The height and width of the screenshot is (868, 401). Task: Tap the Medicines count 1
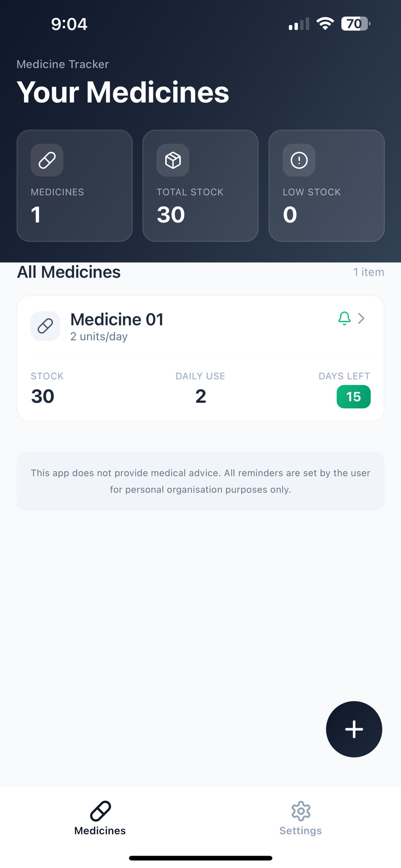coord(36,215)
